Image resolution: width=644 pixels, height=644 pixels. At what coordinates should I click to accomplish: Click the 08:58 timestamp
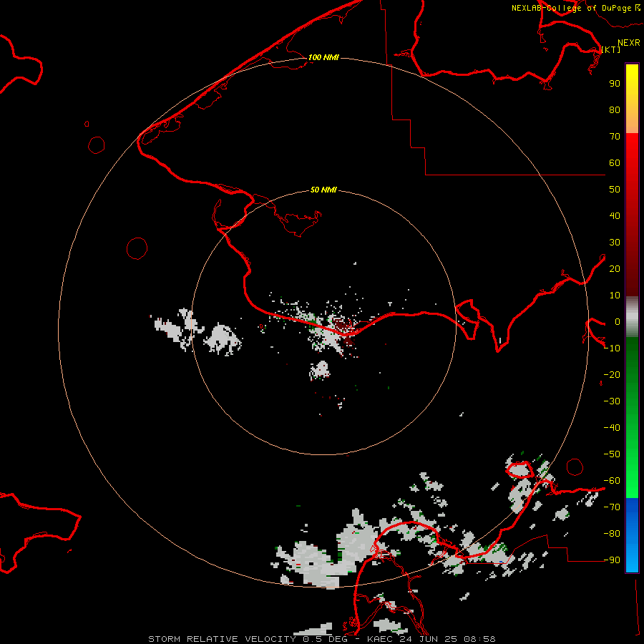(479, 639)
